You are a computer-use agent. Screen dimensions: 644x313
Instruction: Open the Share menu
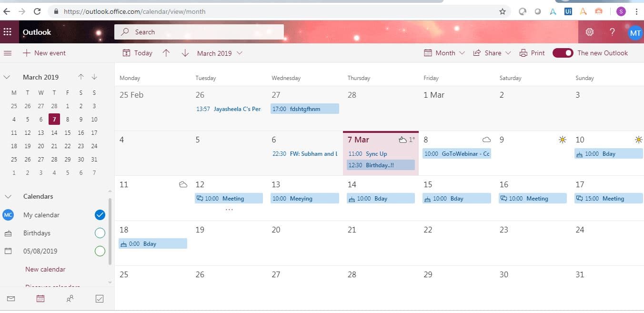click(492, 53)
